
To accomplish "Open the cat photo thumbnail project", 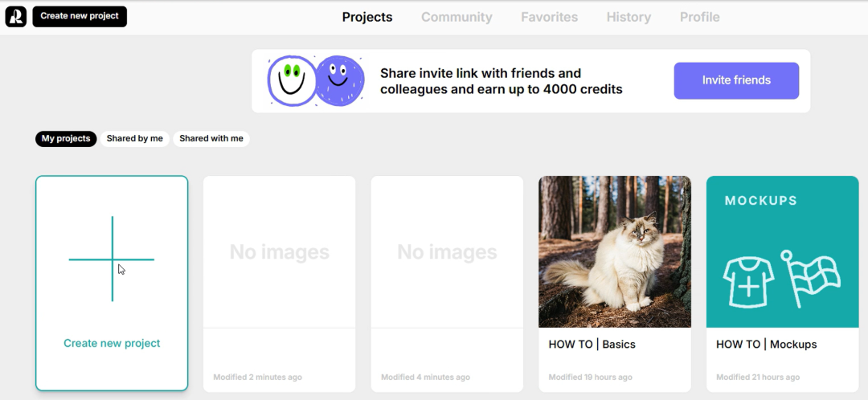I will [x=615, y=251].
